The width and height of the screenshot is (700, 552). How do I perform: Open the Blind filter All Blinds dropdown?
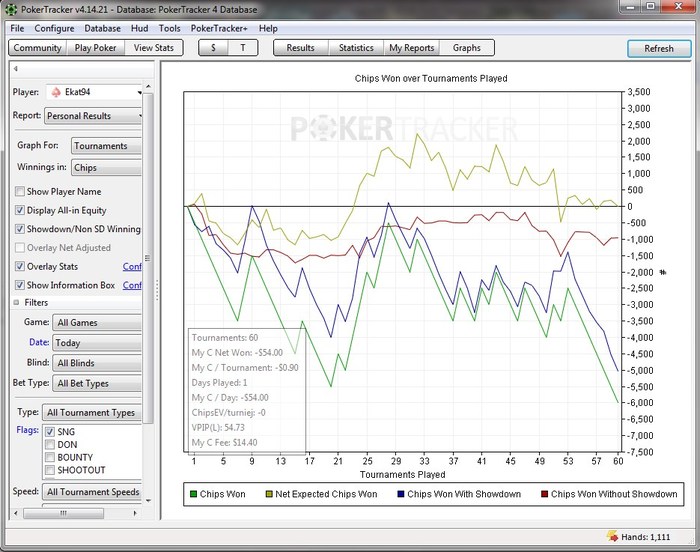(97, 363)
